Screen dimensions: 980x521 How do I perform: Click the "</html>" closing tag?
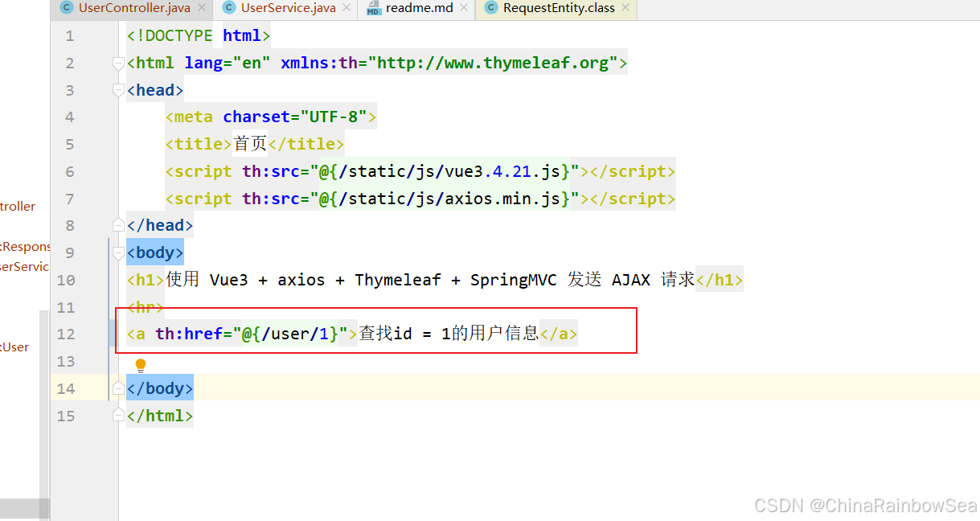[160, 416]
